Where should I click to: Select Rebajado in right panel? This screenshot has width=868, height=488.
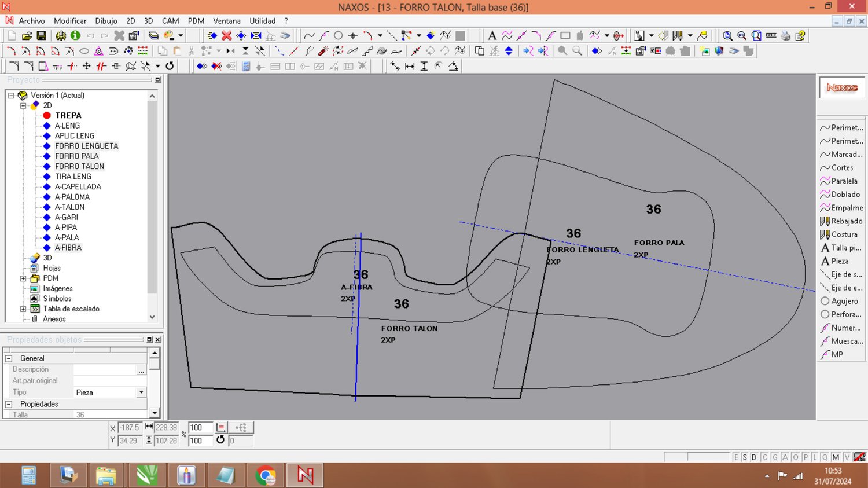[841, 221]
